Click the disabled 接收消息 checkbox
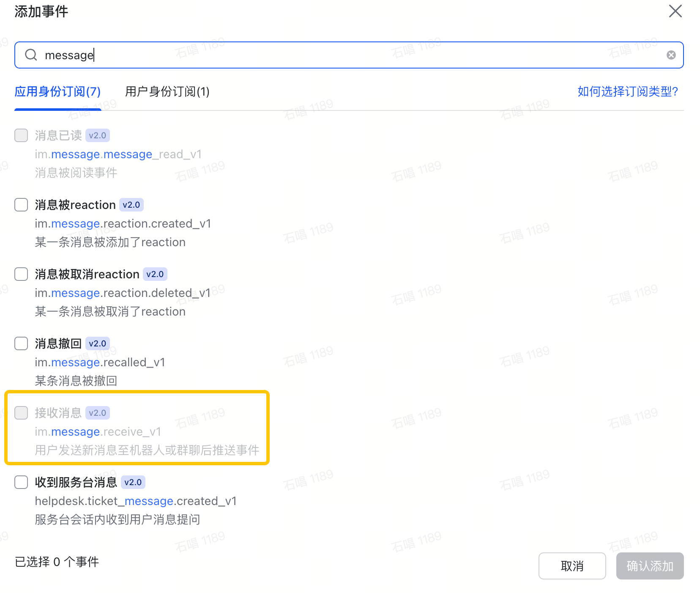 point(21,412)
